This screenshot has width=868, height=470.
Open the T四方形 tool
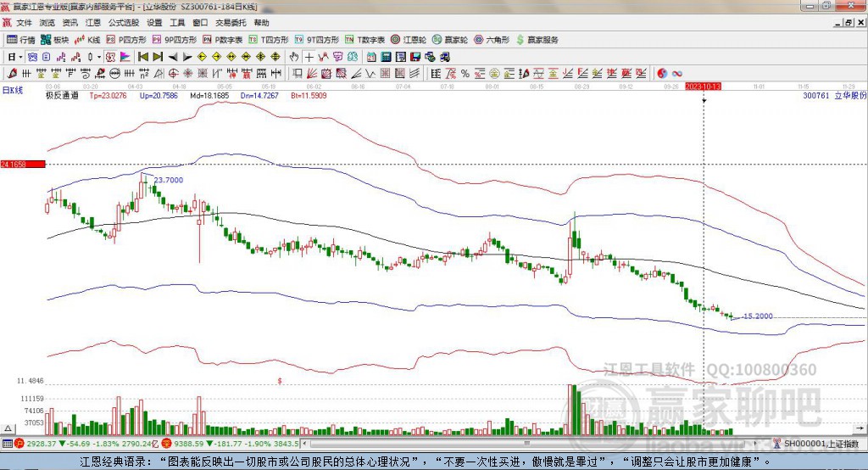[269, 40]
